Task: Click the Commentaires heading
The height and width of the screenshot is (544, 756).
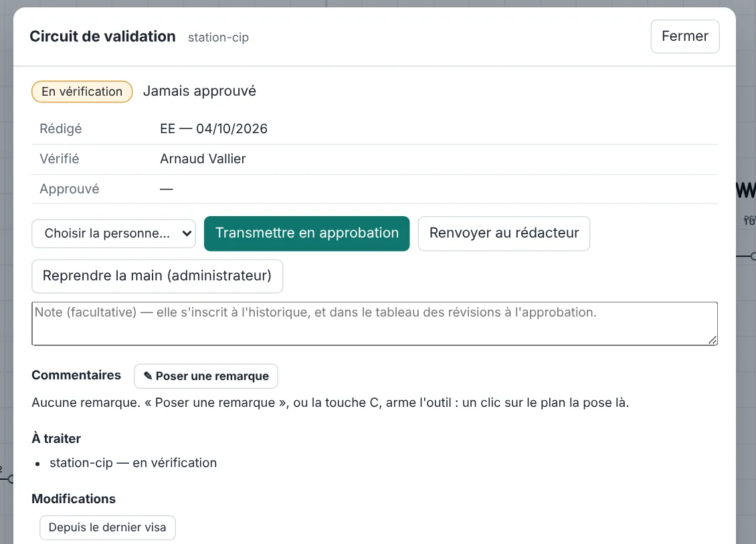Action: click(76, 375)
